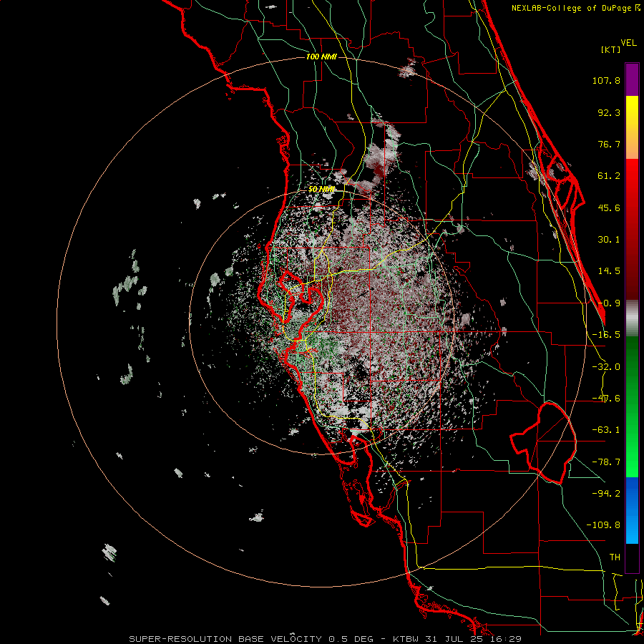Click the -63.1 velocity scale label

tap(606, 430)
